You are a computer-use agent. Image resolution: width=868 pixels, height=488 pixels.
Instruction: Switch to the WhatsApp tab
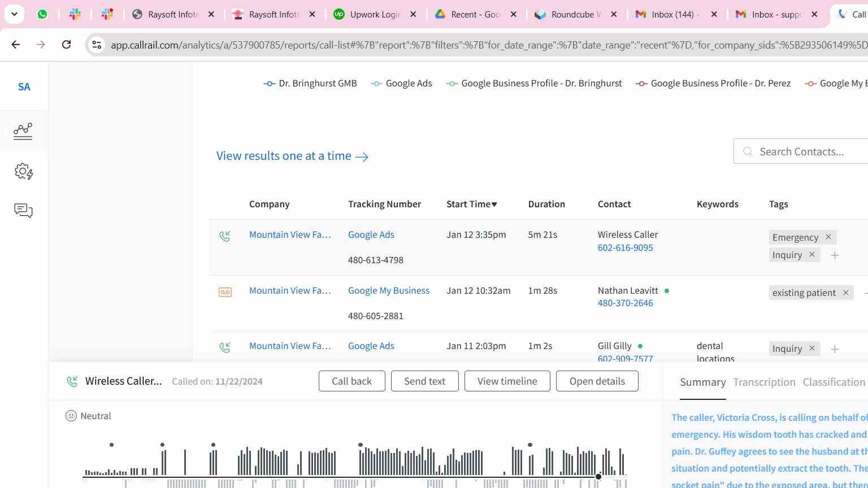pos(42,14)
